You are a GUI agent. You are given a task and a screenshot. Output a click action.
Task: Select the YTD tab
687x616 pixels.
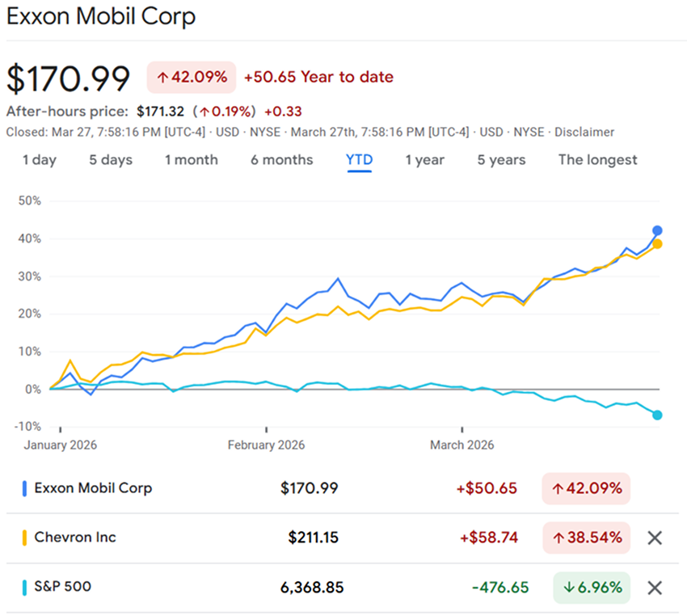pyautogui.click(x=359, y=160)
